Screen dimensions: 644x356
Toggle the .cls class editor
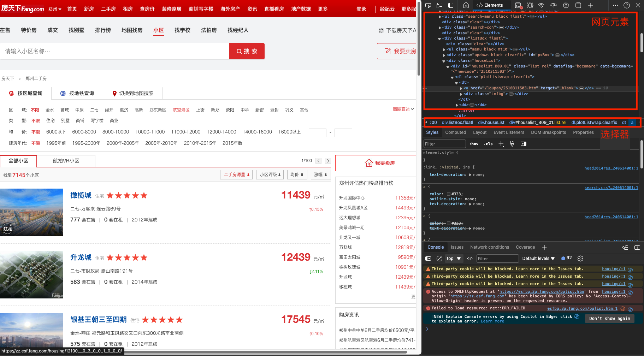[489, 144]
